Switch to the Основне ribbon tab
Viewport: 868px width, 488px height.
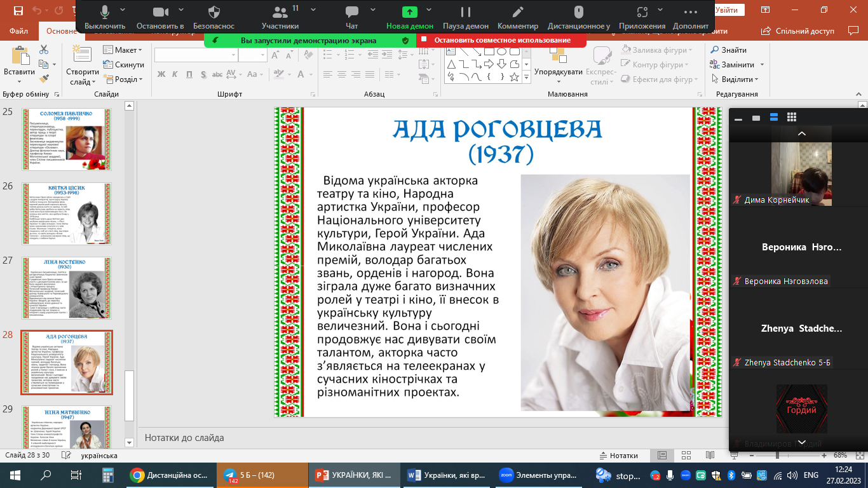[61, 30]
